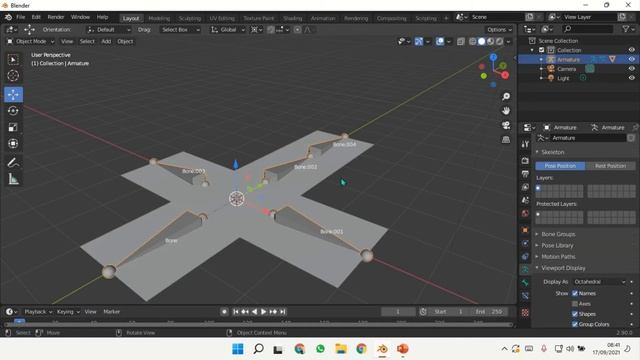Enable the Axes checkbox
The image size is (640, 360).
575,303
